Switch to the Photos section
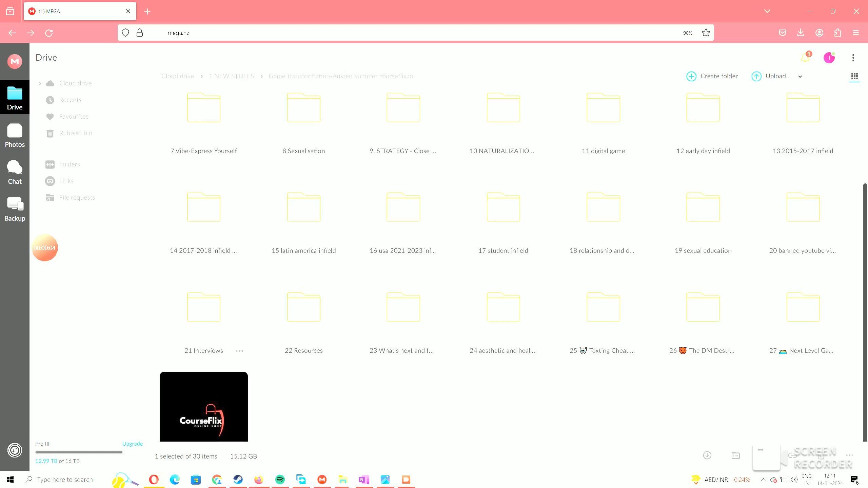868x488 pixels. click(15, 135)
